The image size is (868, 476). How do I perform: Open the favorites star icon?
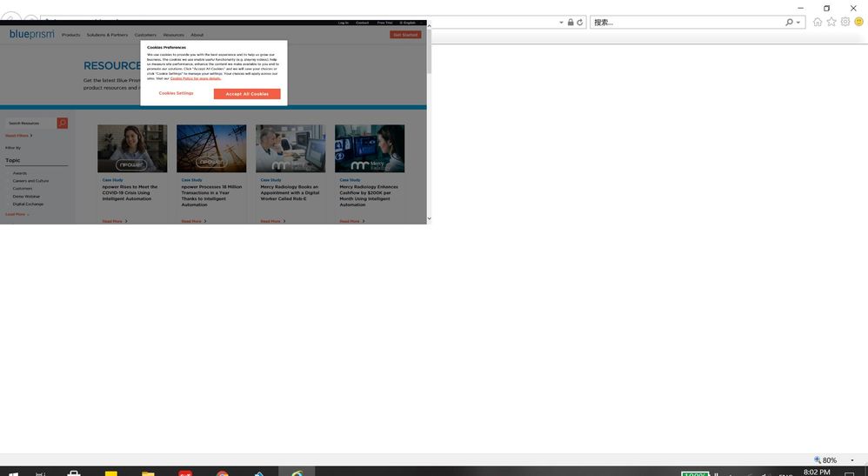coord(831,22)
